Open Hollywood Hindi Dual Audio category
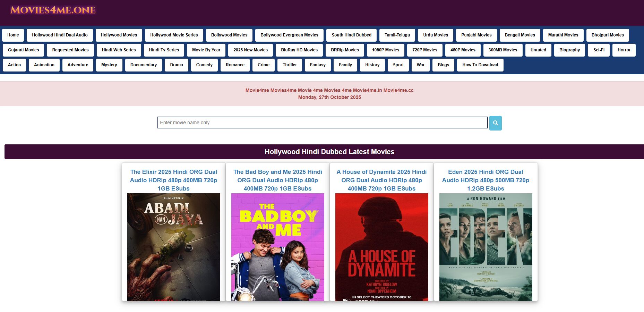Screen dimensions: 644x312 60,35
